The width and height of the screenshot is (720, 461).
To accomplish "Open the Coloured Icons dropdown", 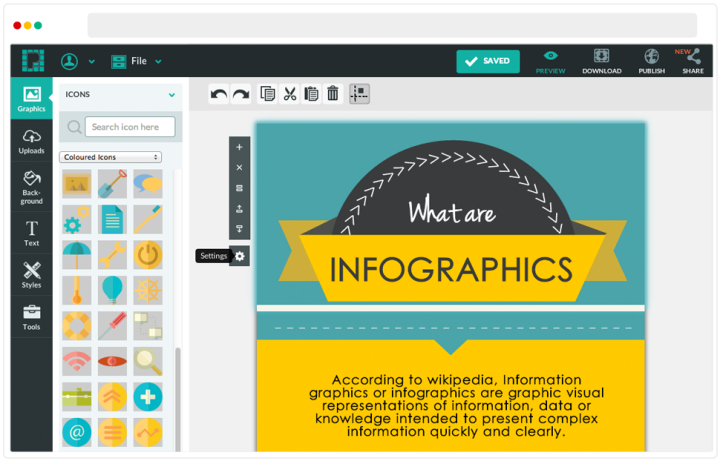I will [x=110, y=157].
